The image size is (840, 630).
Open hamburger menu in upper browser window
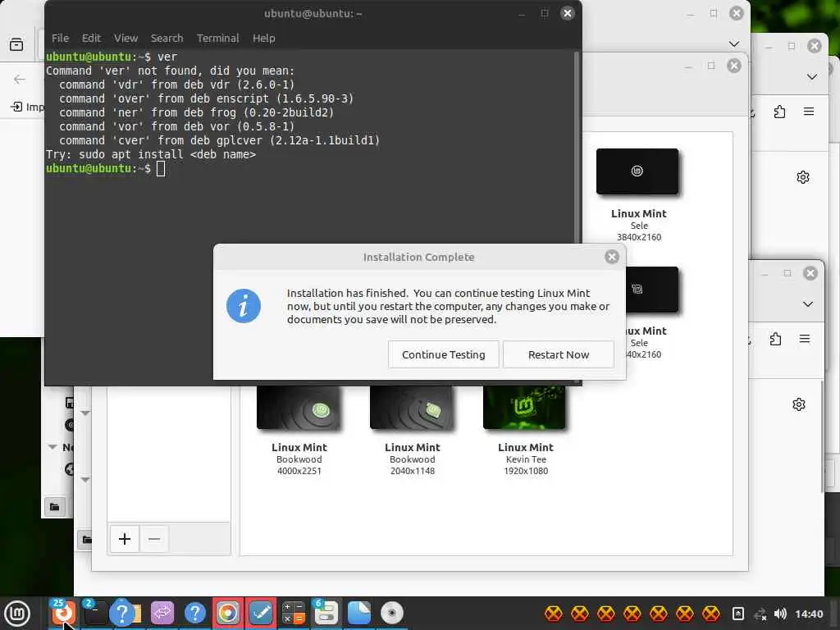[809, 112]
